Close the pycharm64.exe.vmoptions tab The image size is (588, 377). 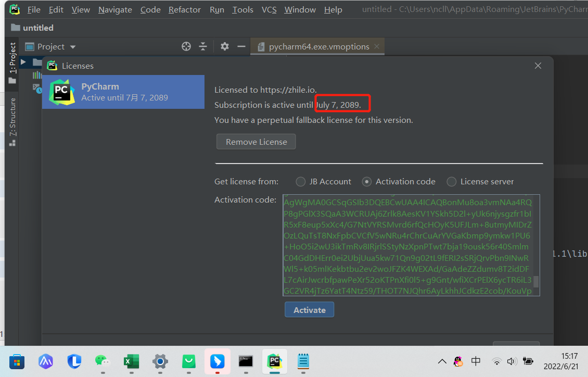(x=377, y=46)
